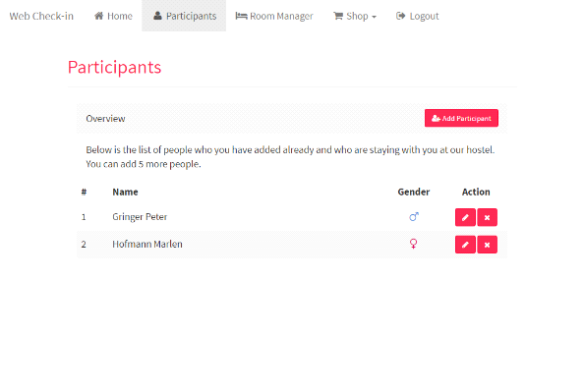Click the Logout link
This screenshot has width=584, height=392.
point(418,16)
